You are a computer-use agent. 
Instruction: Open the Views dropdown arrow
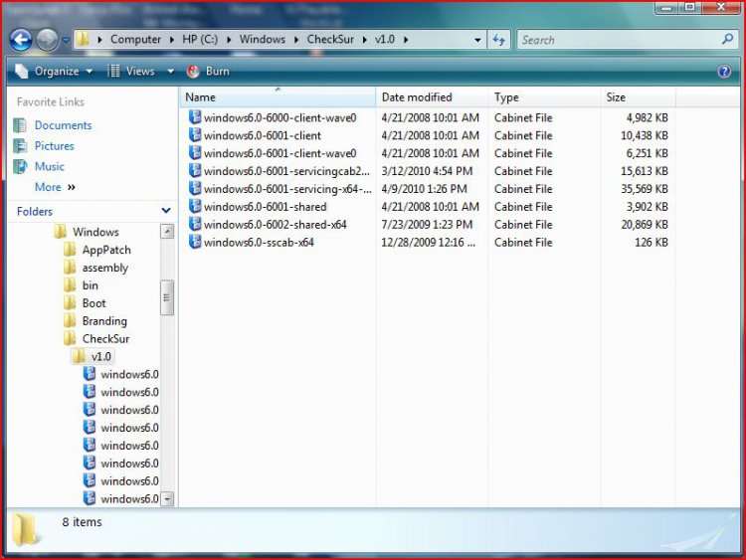[170, 72]
